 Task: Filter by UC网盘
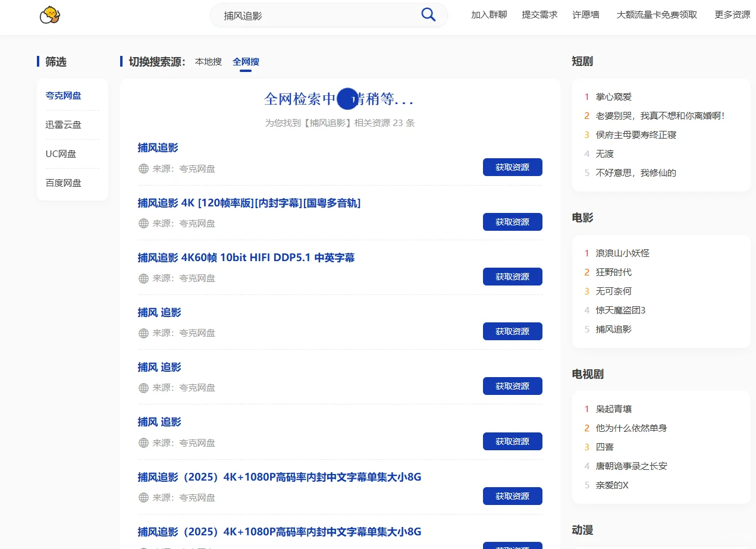point(61,153)
